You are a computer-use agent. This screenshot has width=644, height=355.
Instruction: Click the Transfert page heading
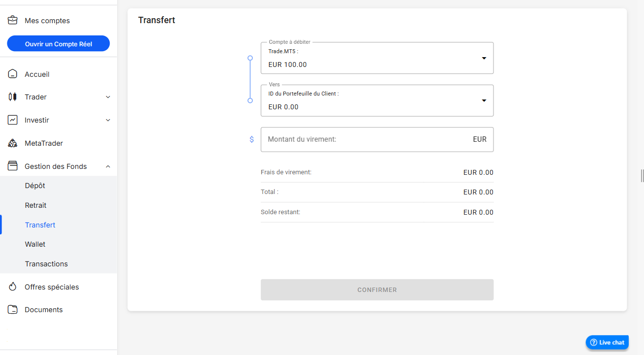point(156,20)
